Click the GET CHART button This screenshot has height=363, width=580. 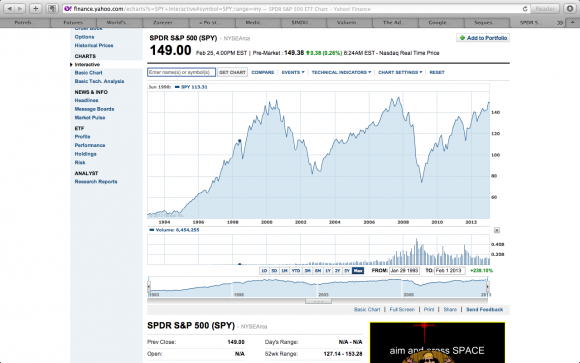(x=232, y=73)
